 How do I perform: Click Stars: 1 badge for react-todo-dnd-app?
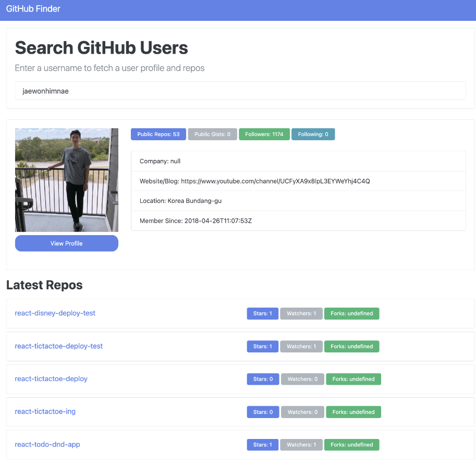[x=263, y=445]
